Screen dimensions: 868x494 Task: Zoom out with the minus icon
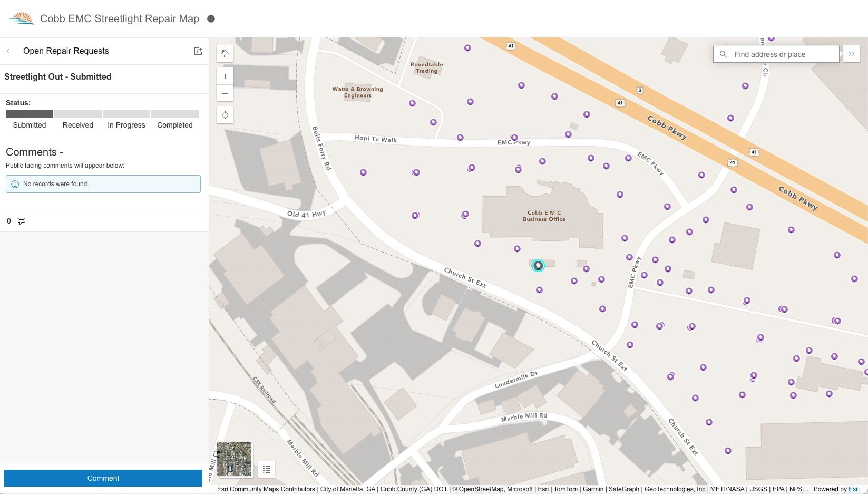225,93
